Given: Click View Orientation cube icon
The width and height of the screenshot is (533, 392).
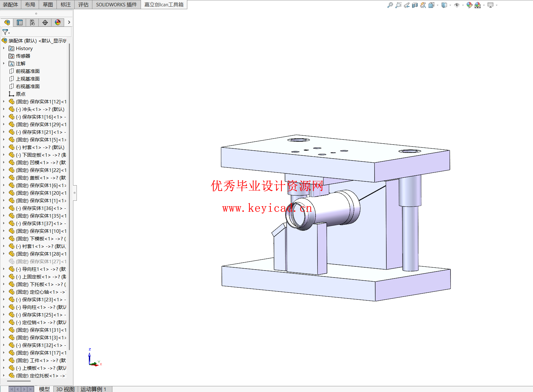Looking at the screenshot, I should [x=431, y=5].
